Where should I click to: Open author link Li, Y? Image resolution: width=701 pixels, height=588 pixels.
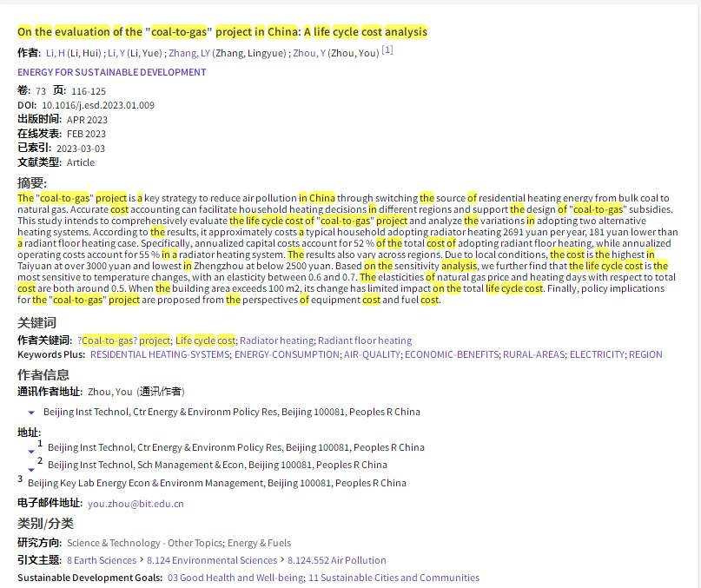116,53
